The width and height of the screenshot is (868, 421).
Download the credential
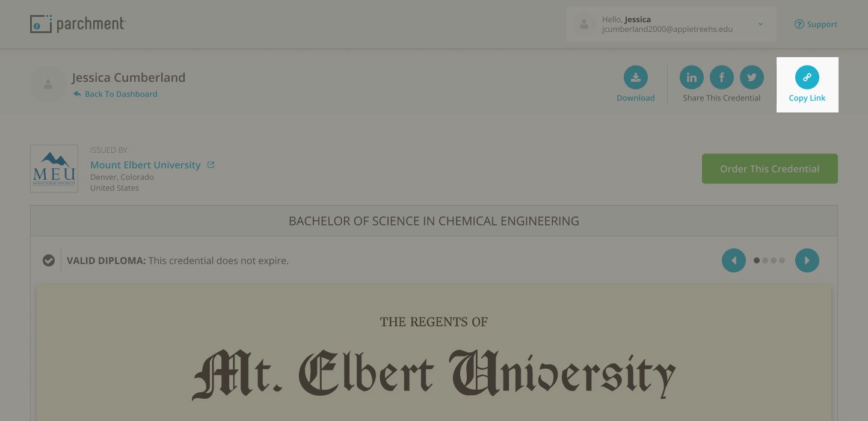point(635,77)
